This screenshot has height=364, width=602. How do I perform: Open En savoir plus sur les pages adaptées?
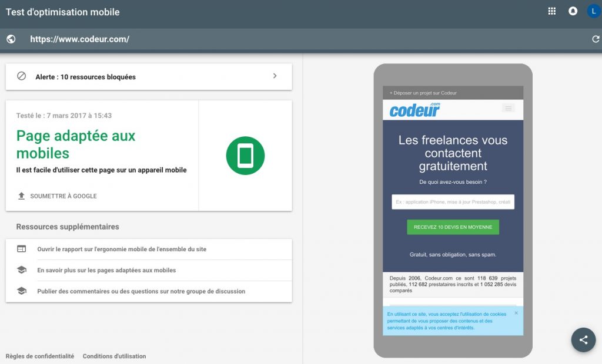(106, 270)
